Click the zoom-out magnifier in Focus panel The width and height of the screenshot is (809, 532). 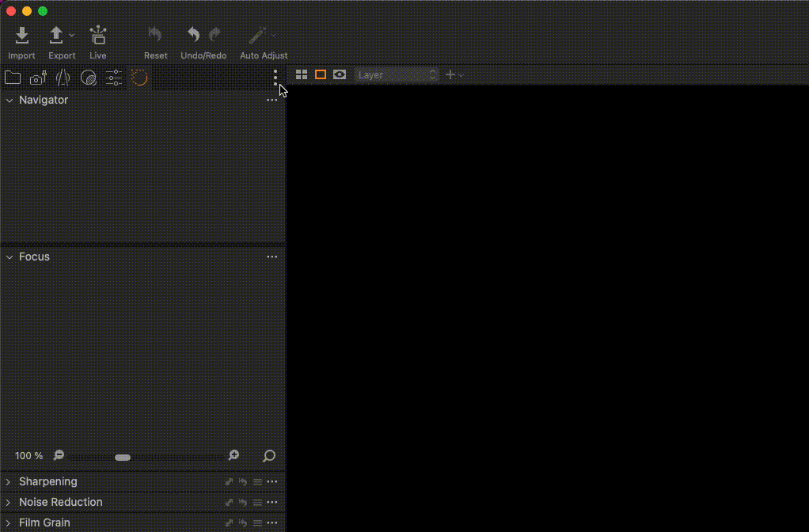pyautogui.click(x=59, y=455)
